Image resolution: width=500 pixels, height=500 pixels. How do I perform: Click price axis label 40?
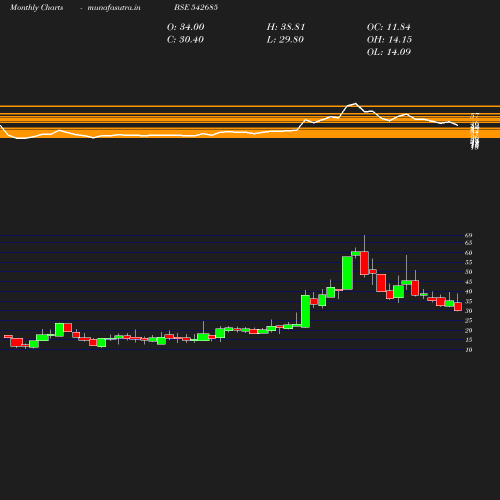point(468,292)
